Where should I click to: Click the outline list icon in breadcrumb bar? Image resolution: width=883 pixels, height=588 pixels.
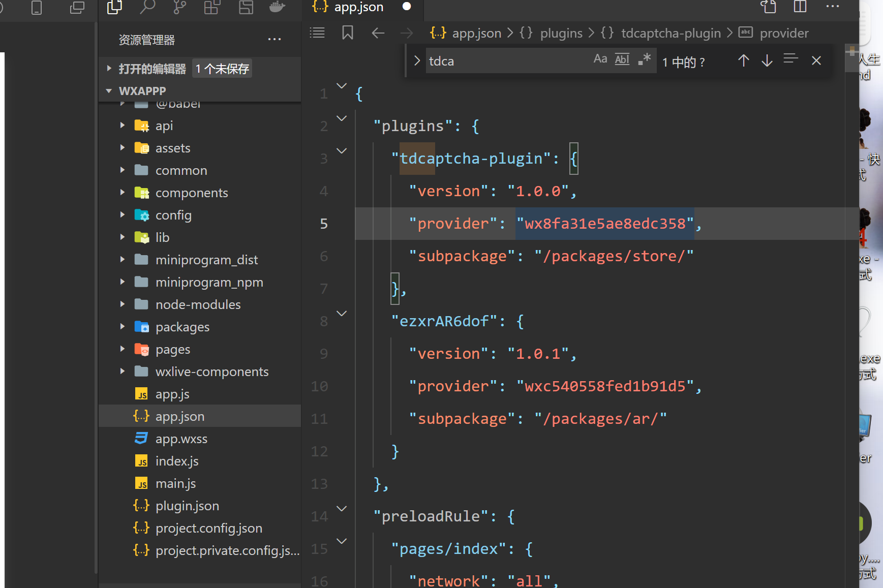(x=317, y=33)
